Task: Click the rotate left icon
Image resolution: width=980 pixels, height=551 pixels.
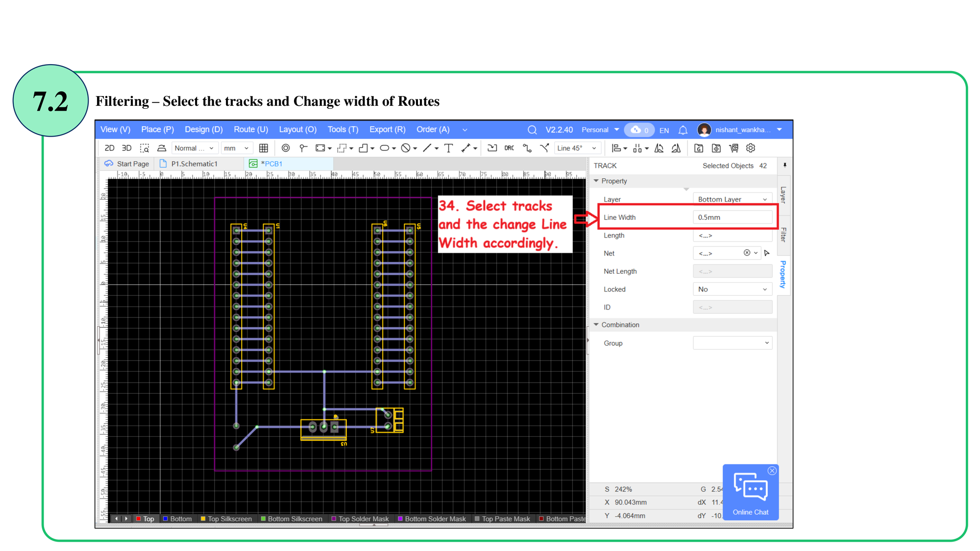Action: 659,148
